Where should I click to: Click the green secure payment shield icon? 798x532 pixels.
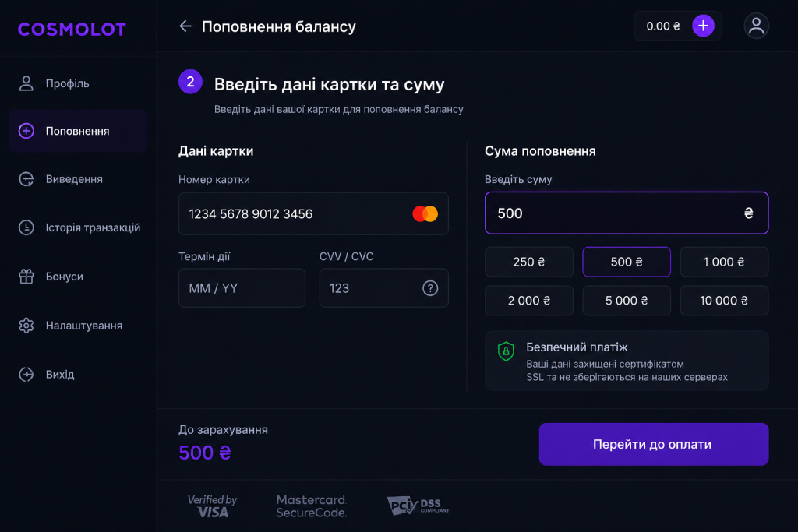coord(506,351)
